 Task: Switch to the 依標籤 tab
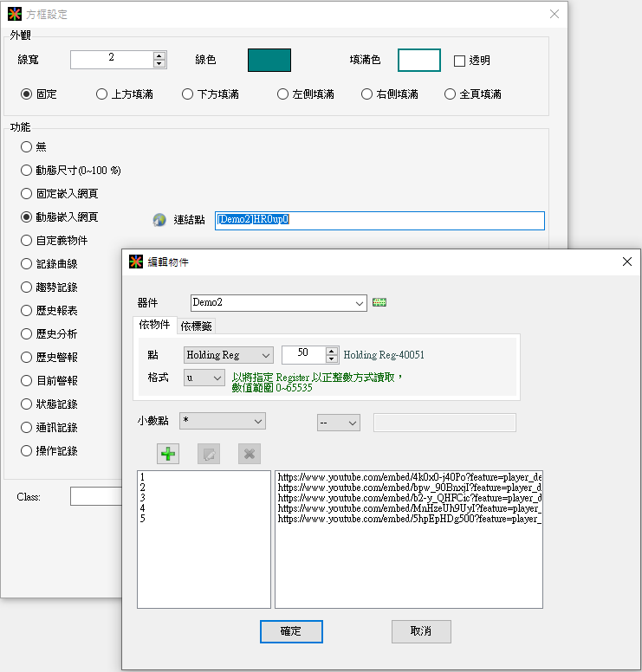click(196, 326)
